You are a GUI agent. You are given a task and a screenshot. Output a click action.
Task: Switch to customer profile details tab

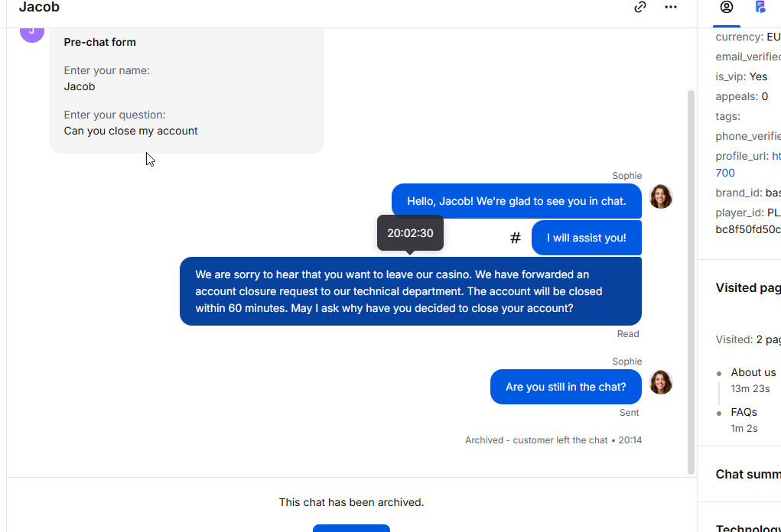pyautogui.click(x=726, y=7)
